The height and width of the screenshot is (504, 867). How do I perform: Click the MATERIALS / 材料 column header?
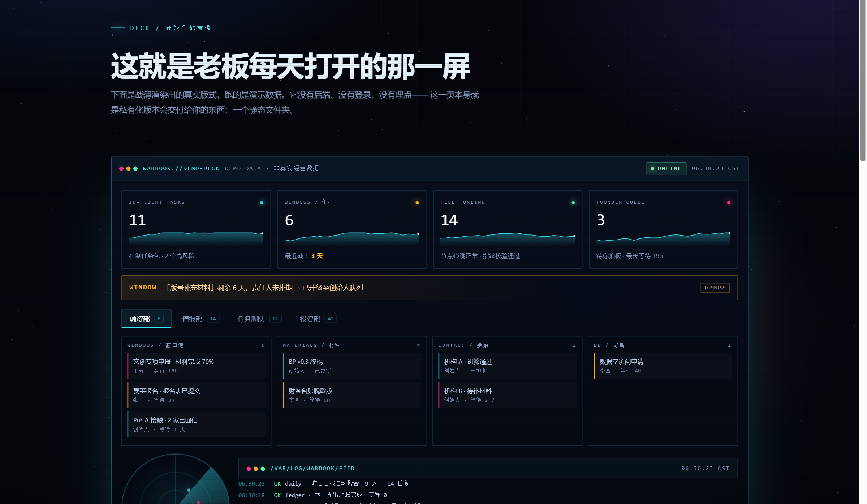pos(311,345)
